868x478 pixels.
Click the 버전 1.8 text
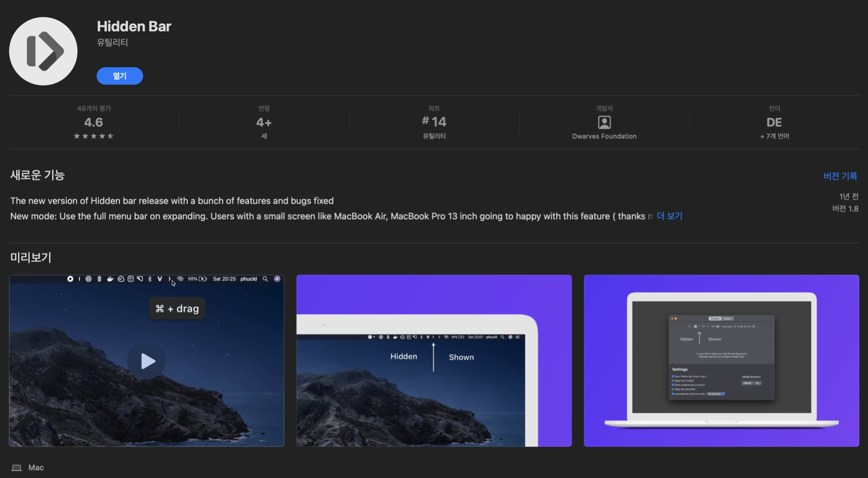[845, 208]
